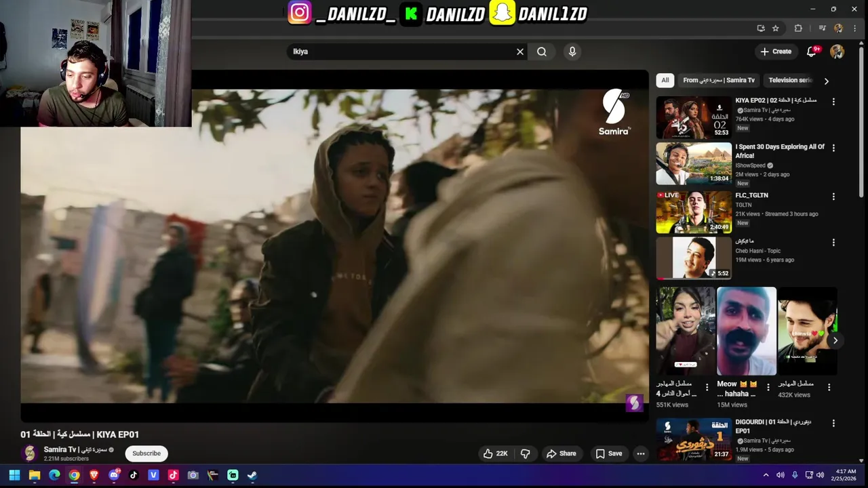Show more filter chips with right arrow

tap(826, 81)
